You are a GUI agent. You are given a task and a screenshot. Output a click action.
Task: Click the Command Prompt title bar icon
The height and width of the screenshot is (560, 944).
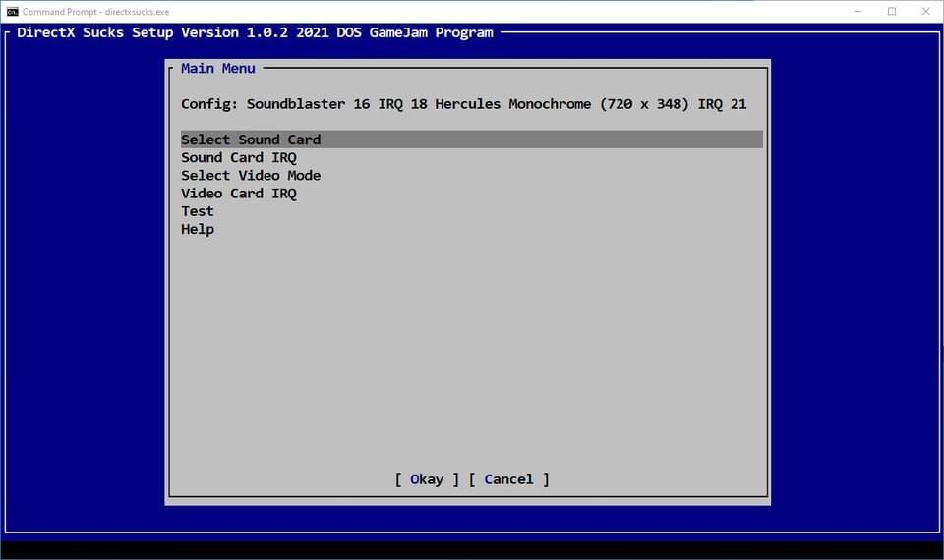coord(12,12)
